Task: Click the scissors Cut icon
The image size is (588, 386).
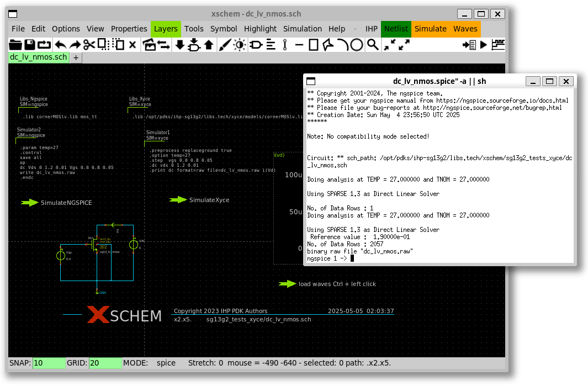Action: [89, 45]
